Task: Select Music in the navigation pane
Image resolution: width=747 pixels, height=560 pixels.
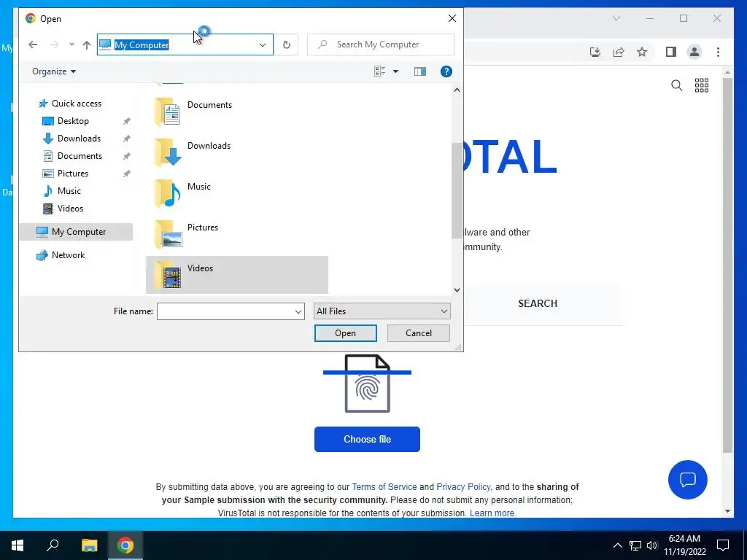Action: pos(69,191)
